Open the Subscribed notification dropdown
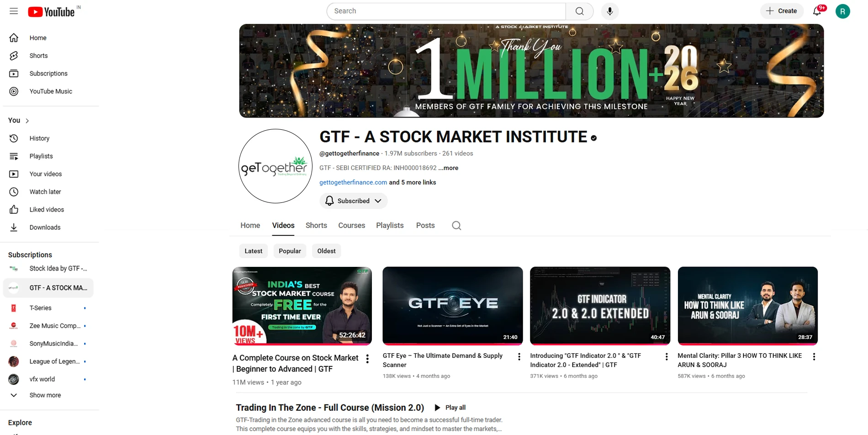This screenshot has height=435, width=868. click(353, 201)
